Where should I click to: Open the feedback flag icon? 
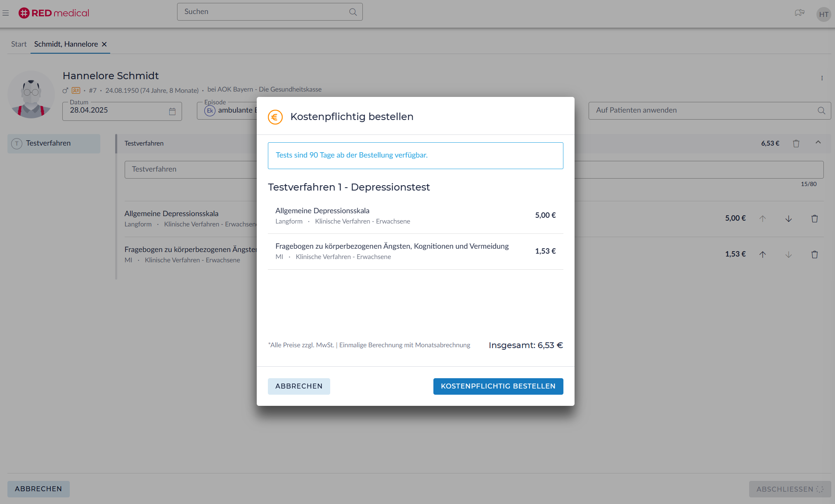pyautogui.click(x=800, y=13)
